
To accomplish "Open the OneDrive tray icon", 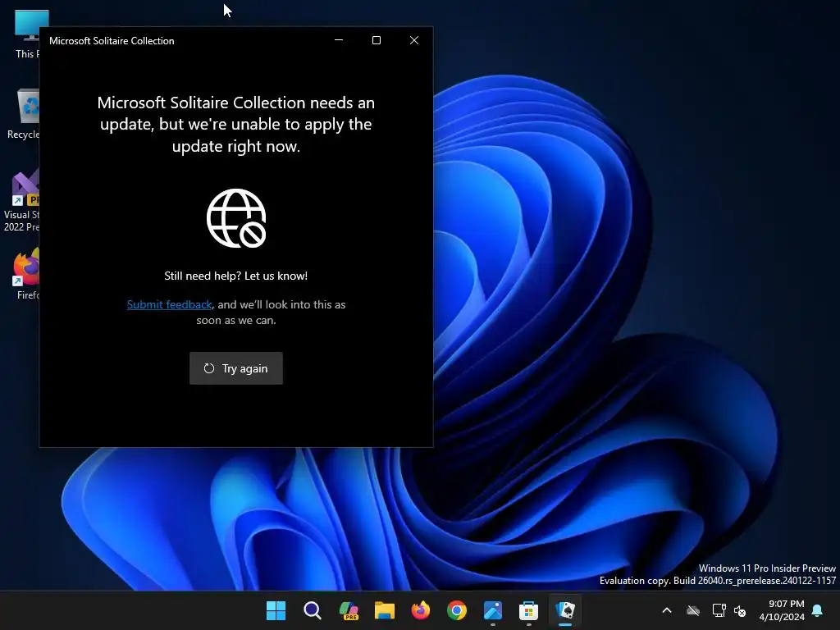I will click(693, 610).
